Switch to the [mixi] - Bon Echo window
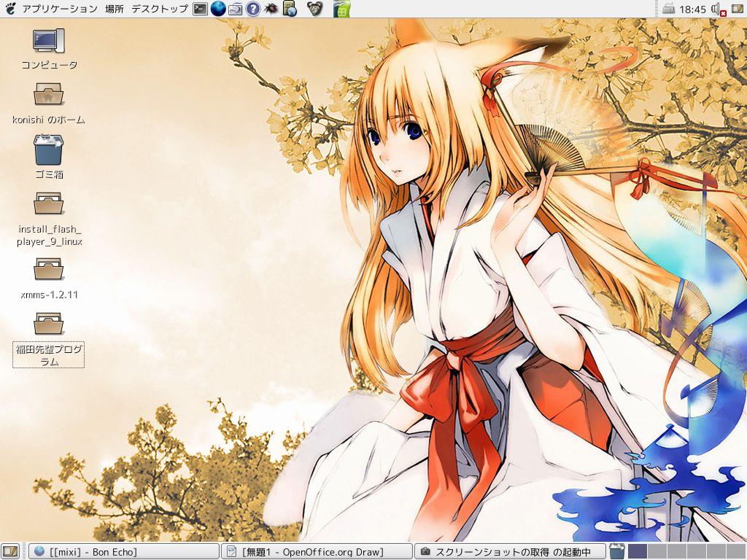Image resolution: width=747 pixels, height=560 pixels. point(124,552)
